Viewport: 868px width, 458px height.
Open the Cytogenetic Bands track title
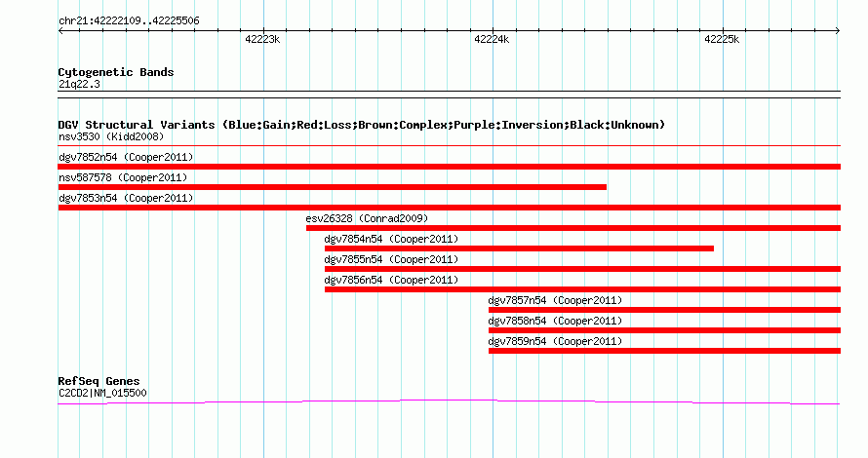point(116,72)
